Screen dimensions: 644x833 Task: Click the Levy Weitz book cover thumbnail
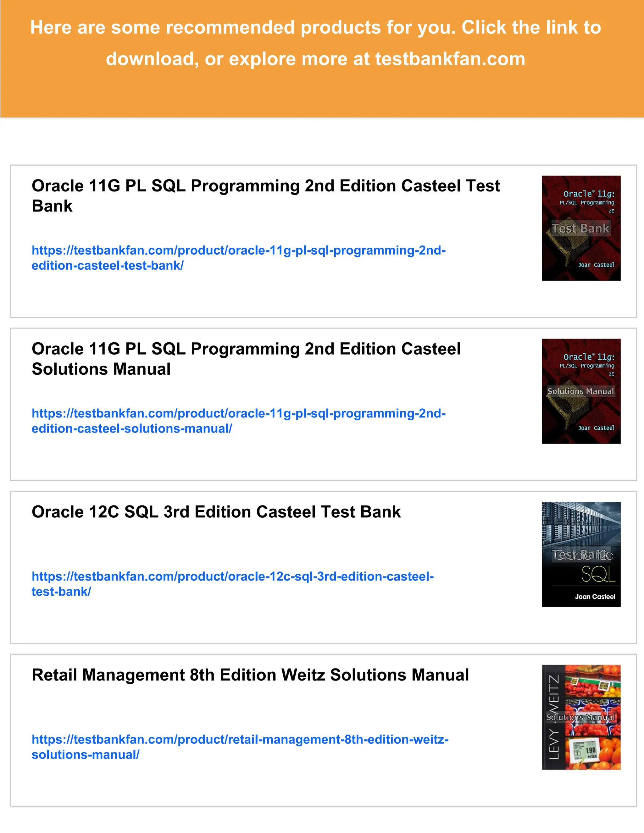click(581, 717)
